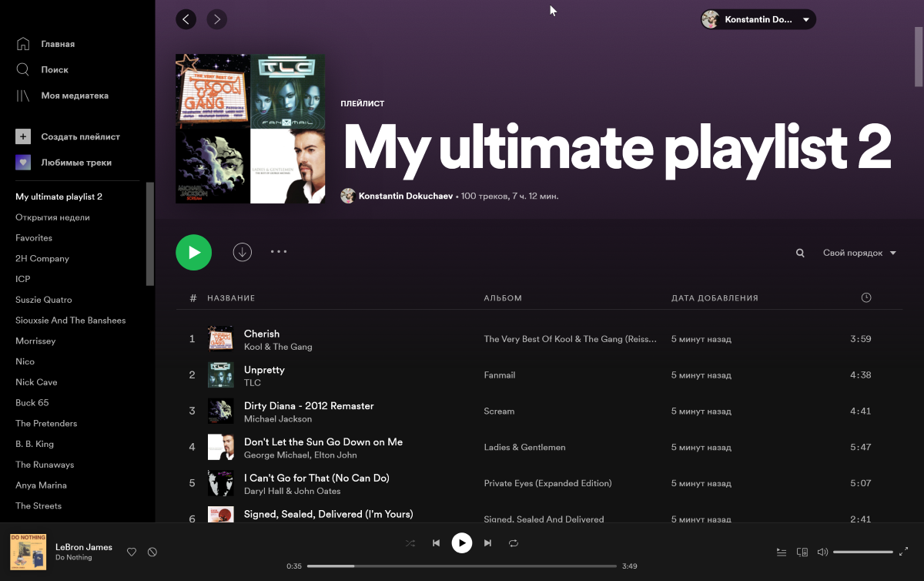Viewport: 924px width, 581px height.
Task: Select Dirty Diana - 2012 Remaster track
Action: [x=309, y=406]
